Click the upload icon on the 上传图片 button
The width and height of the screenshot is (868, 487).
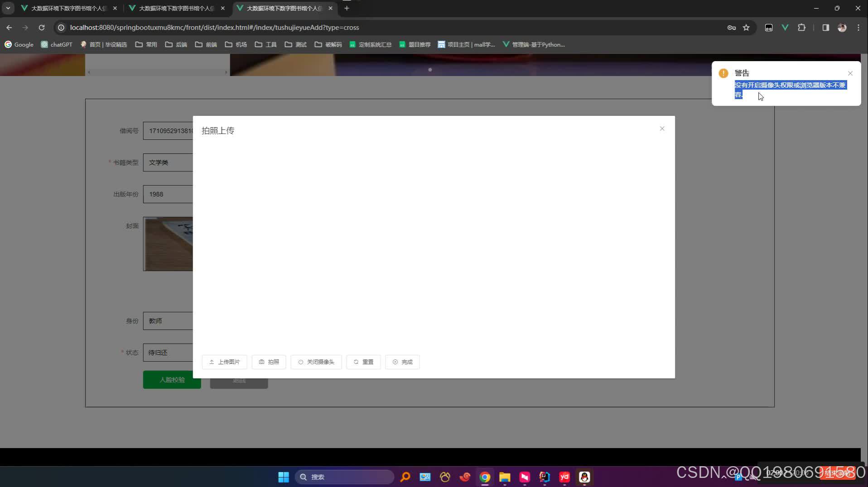(x=212, y=362)
